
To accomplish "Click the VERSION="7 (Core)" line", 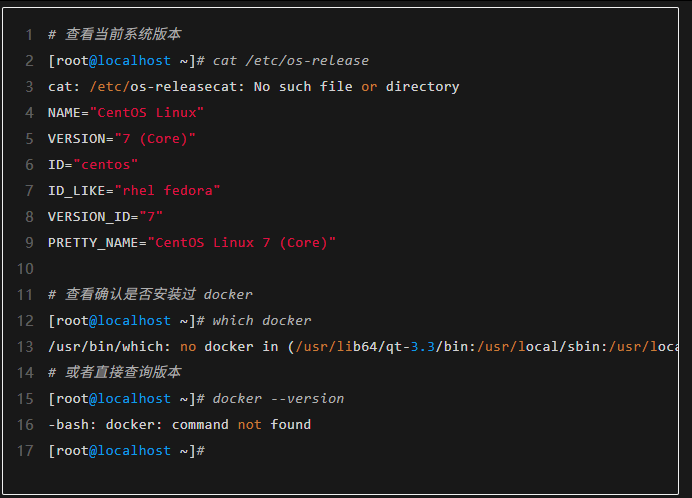I will 122,139.
